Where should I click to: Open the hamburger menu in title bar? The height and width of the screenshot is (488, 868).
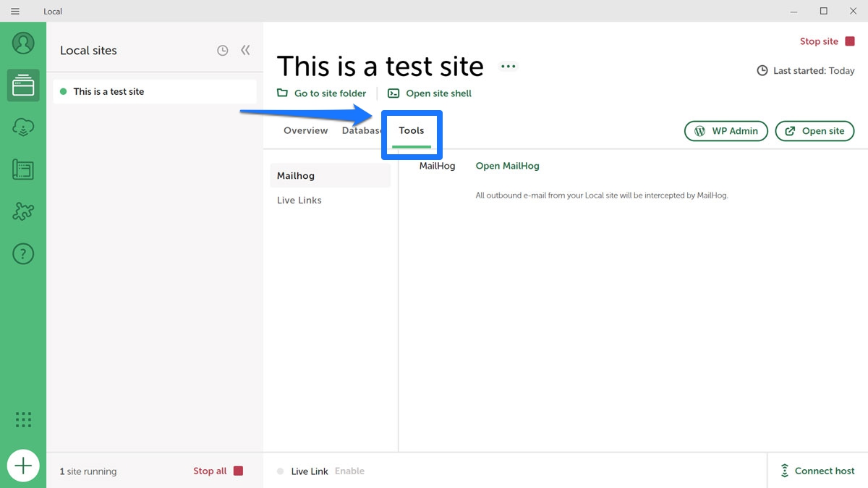pos(15,12)
